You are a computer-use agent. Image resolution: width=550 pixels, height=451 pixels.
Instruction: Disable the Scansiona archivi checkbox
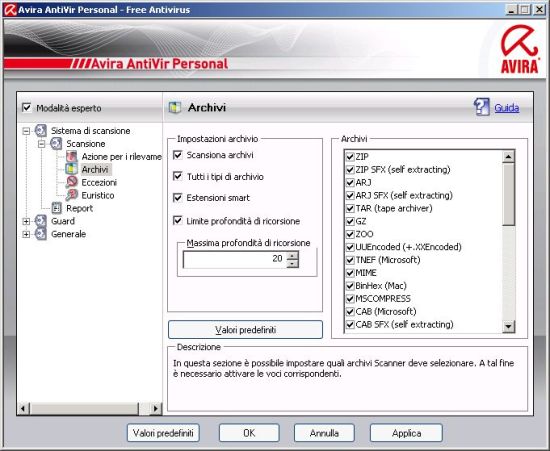[x=178, y=155]
